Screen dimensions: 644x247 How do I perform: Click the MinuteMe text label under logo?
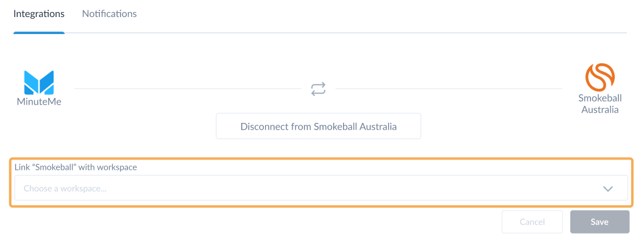(39, 102)
